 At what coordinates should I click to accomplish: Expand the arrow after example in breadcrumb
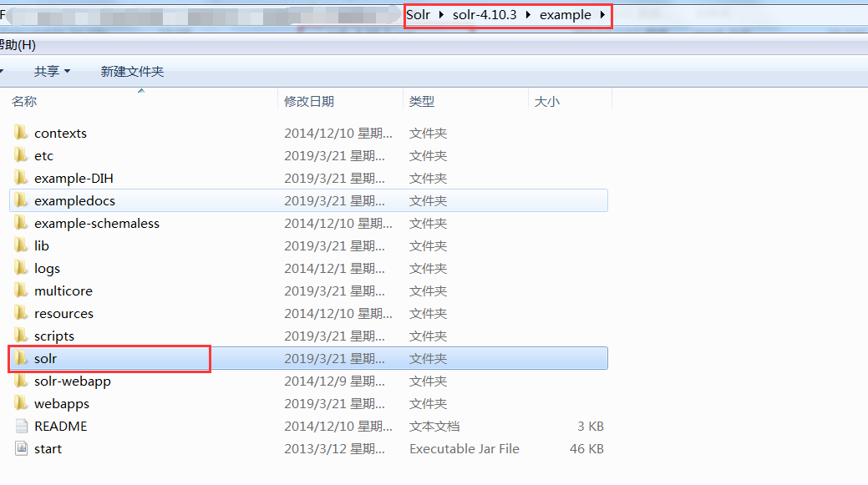pos(602,15)
